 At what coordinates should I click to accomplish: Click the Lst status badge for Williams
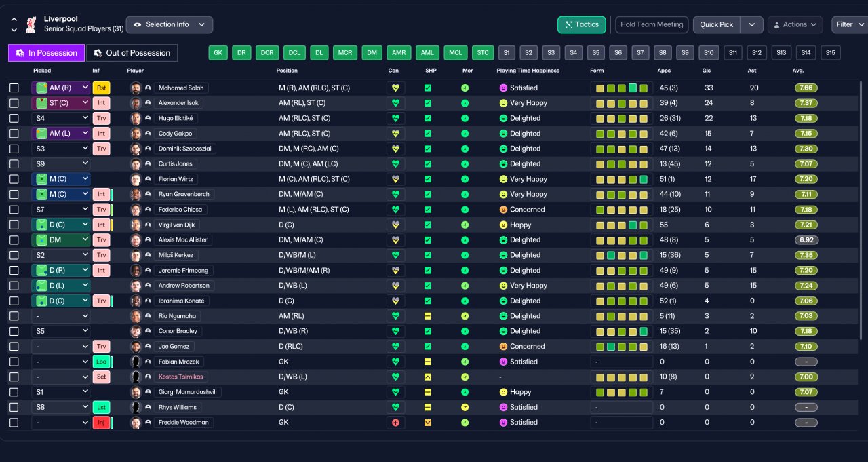[101, 407]
